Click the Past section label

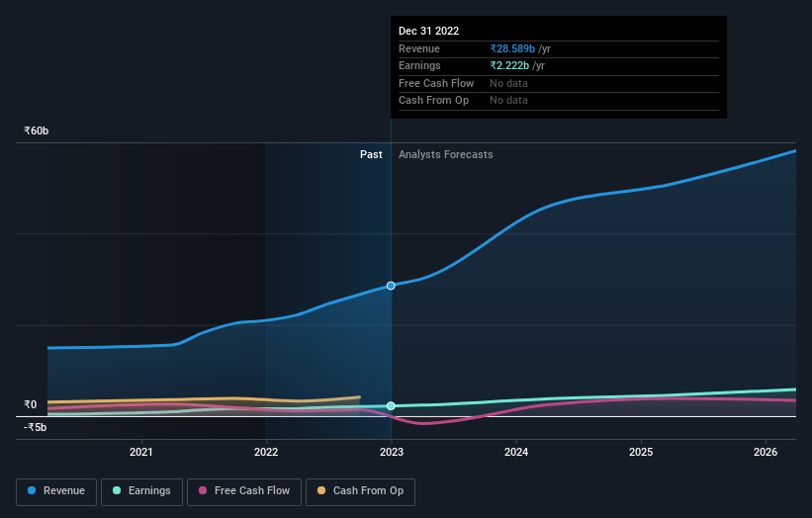(371, 155)
